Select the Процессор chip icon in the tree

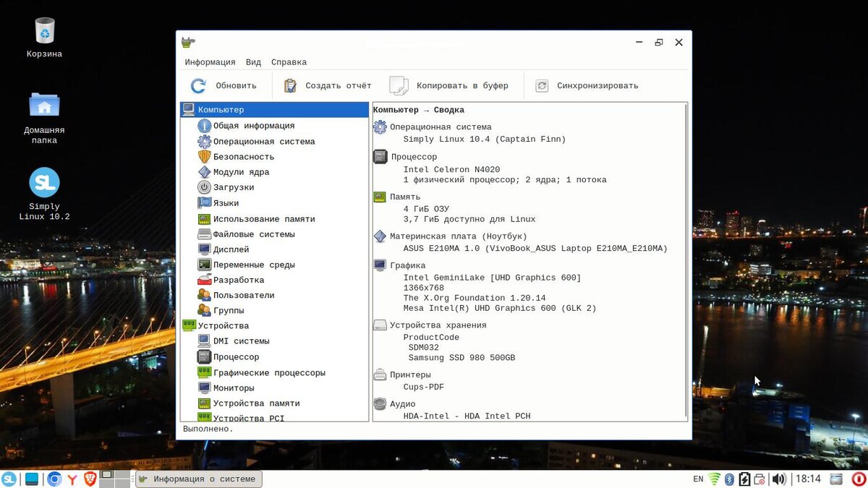point(204,357)
